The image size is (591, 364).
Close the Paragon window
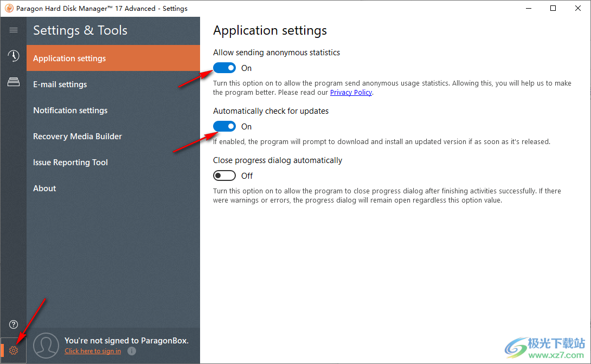[x=578, y=8]
